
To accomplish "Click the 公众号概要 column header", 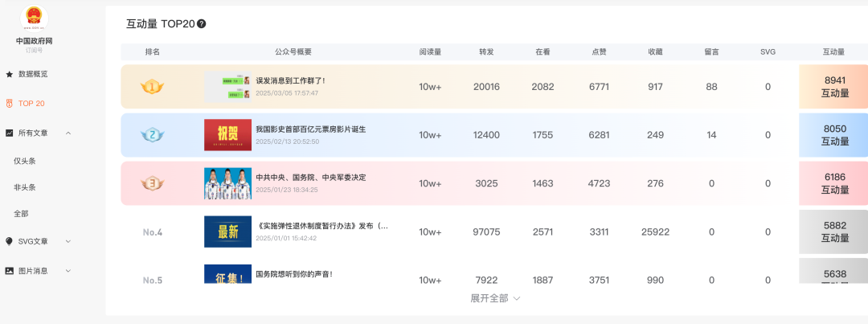I will pyautogui.click(x=293, y=51).
